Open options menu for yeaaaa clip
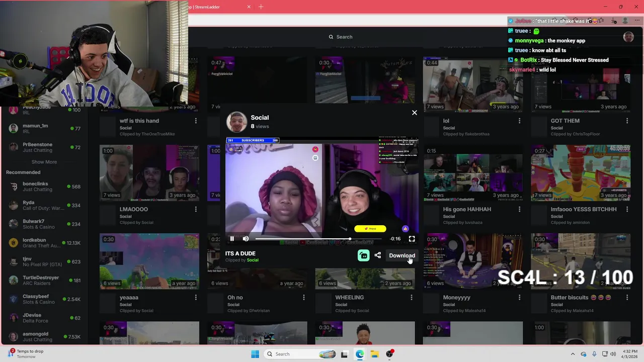This screenshot has width=644, height=362. pyautogui.click(x=196, y=298)
